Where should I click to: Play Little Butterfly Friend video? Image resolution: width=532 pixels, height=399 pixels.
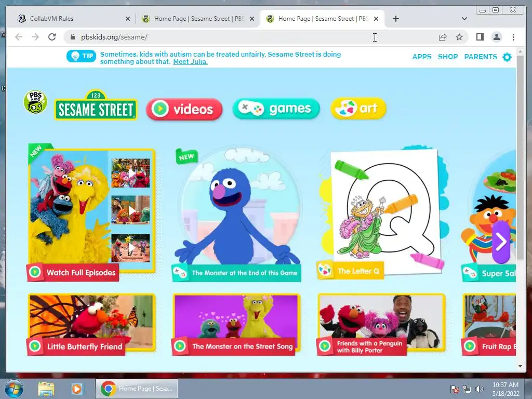[x=91, y=324]
